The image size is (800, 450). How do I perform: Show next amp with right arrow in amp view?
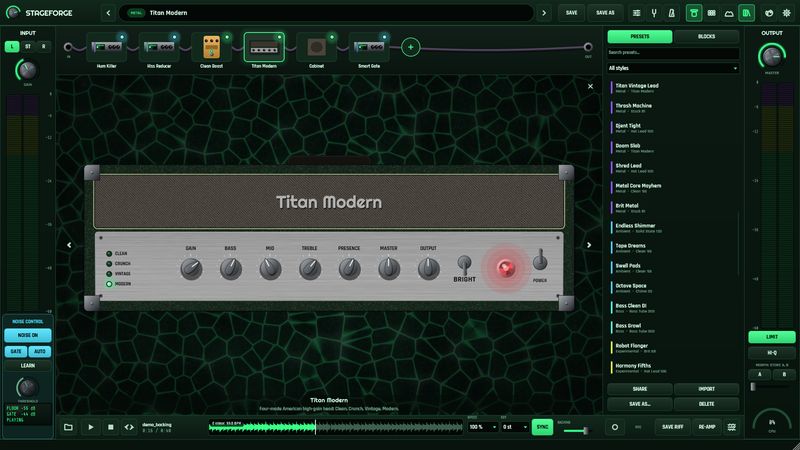(589, 245)
